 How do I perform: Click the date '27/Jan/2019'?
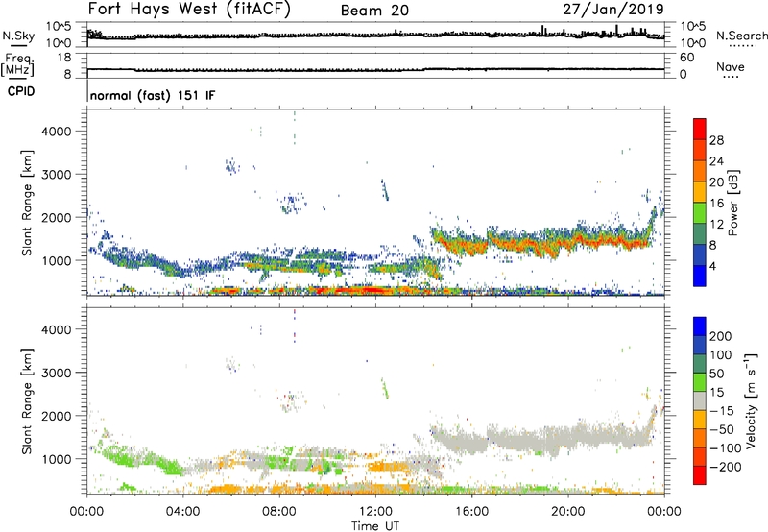pyautogui.click(x=613, y=10)
